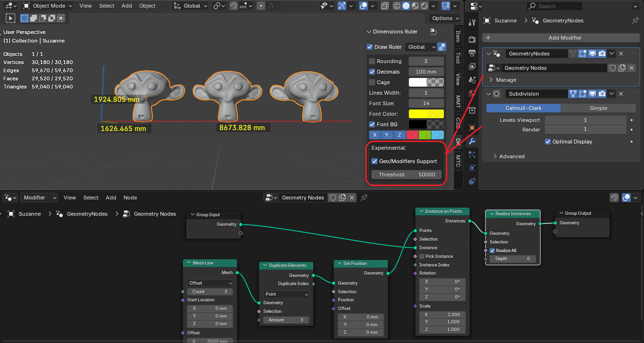644x343 pixels.
Task: Uncheck Geo/Modifiers Support
Action: point(374,161)
